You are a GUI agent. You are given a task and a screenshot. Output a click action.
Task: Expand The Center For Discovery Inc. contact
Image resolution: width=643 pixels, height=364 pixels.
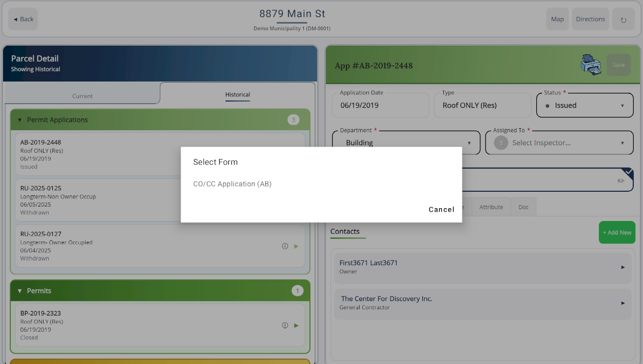point(482,302)
